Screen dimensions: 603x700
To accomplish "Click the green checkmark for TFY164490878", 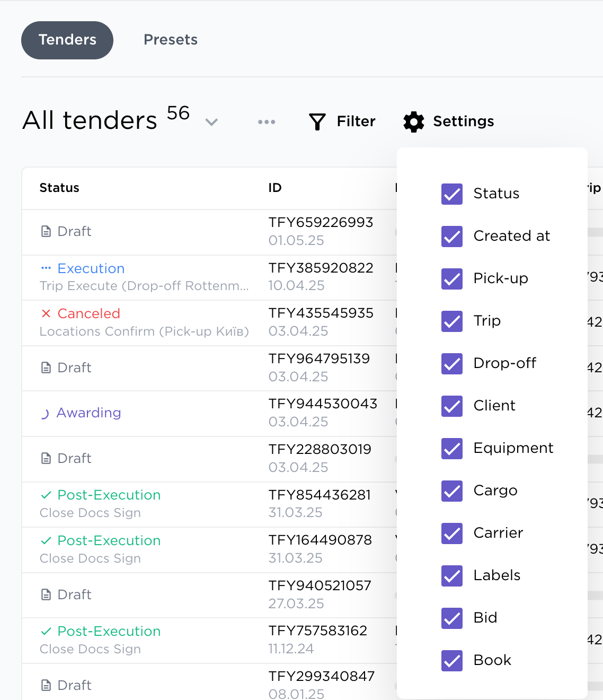I will (x=46, y=540).
